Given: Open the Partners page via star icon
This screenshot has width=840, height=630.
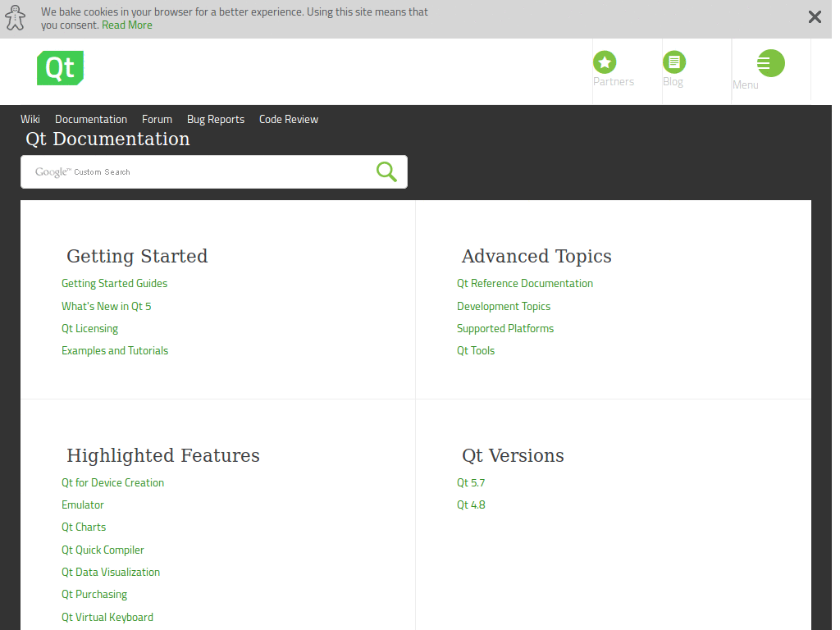Looking at the screenshot, I should click(605, 62).
